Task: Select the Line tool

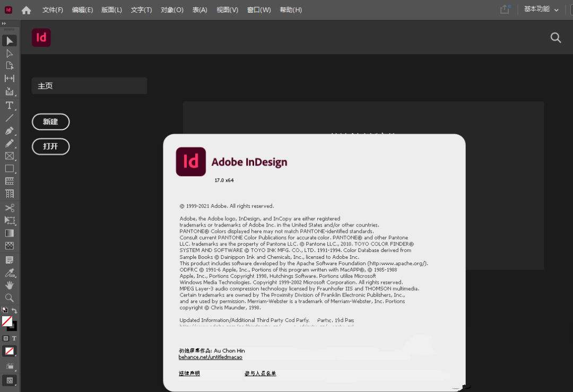Action: click(x=10, y=118)
